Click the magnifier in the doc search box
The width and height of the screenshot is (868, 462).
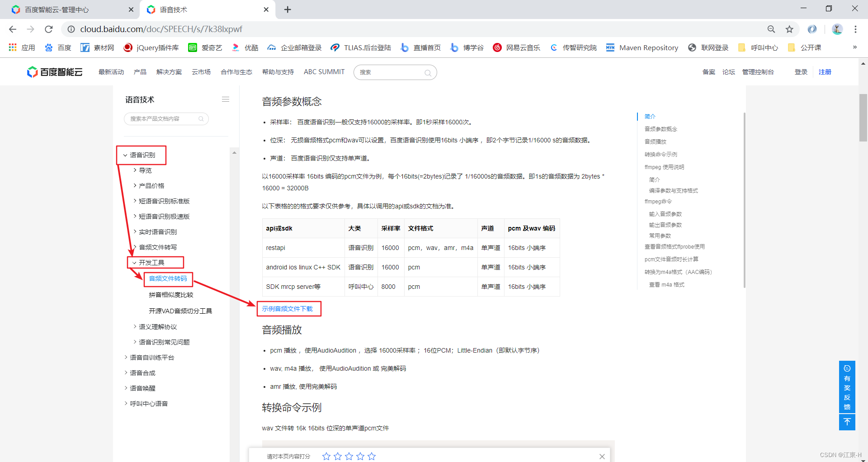click(201, 119)
